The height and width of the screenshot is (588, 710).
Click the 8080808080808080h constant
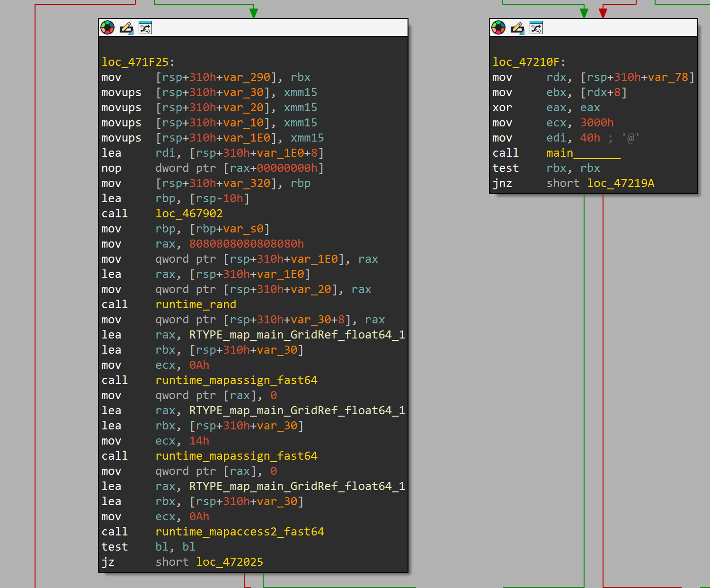[x=247, y=244]
